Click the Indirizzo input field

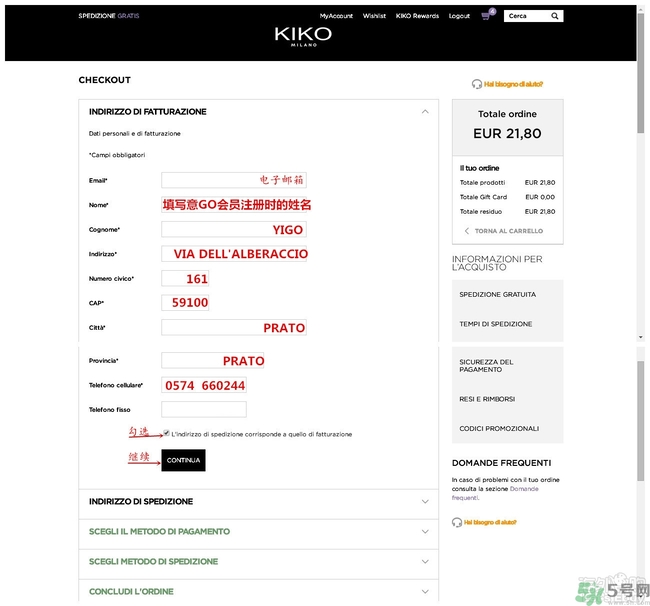click(x=234, y=254)
